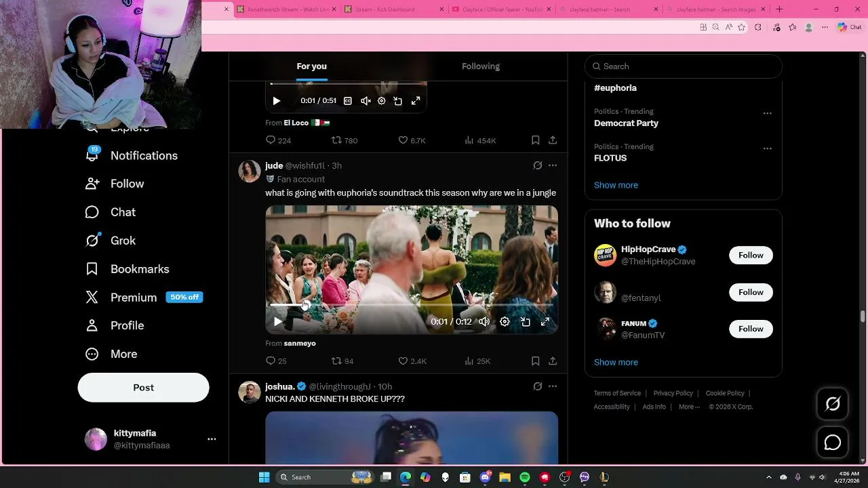The image size is (868, 488).
Task: Open options for FLOTUS trend
Action: pyautogui.click(x=768, y=148)
